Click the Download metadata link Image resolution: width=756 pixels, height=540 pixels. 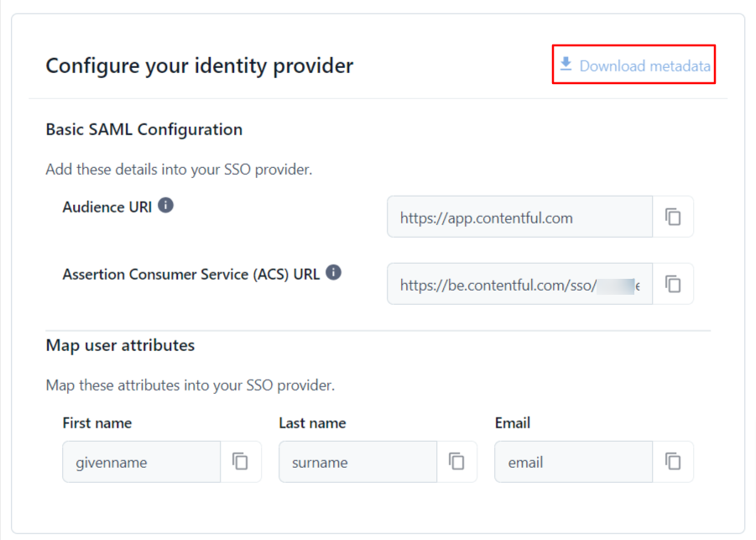pos(644,66)
